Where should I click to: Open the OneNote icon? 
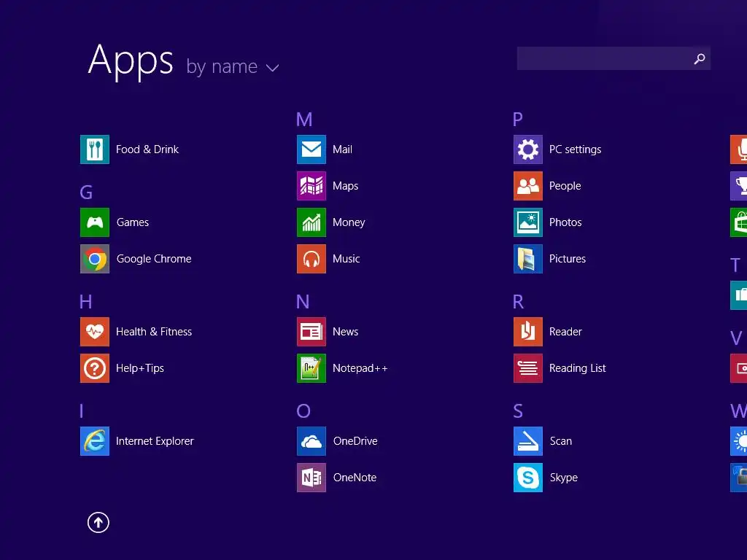pos(311,477)
